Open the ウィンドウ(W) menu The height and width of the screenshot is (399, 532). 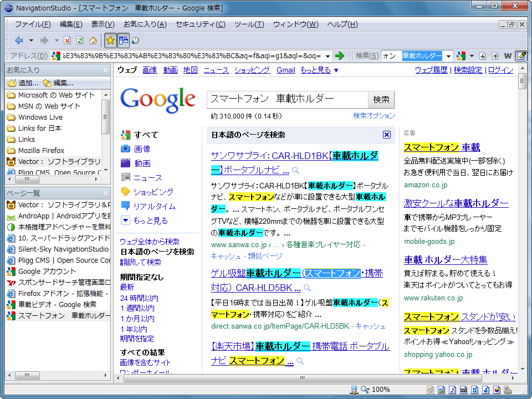coord(296,24)
